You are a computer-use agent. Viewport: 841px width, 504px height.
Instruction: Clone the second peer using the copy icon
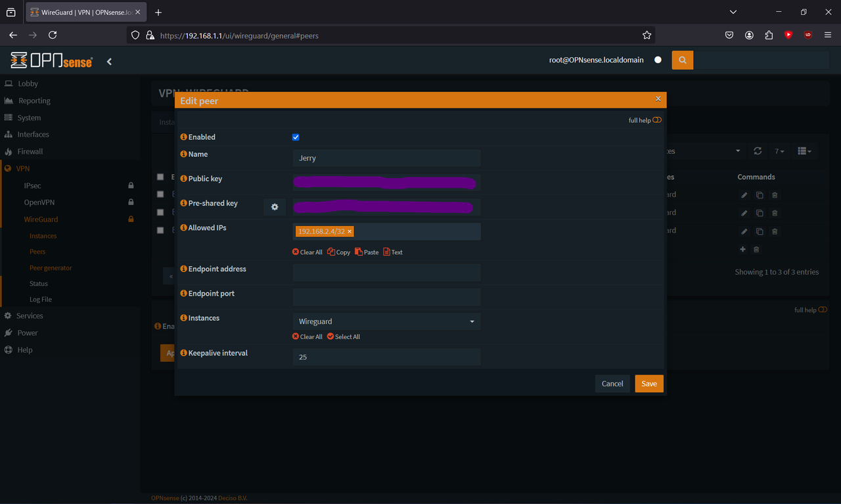click(x=759, y=212)
